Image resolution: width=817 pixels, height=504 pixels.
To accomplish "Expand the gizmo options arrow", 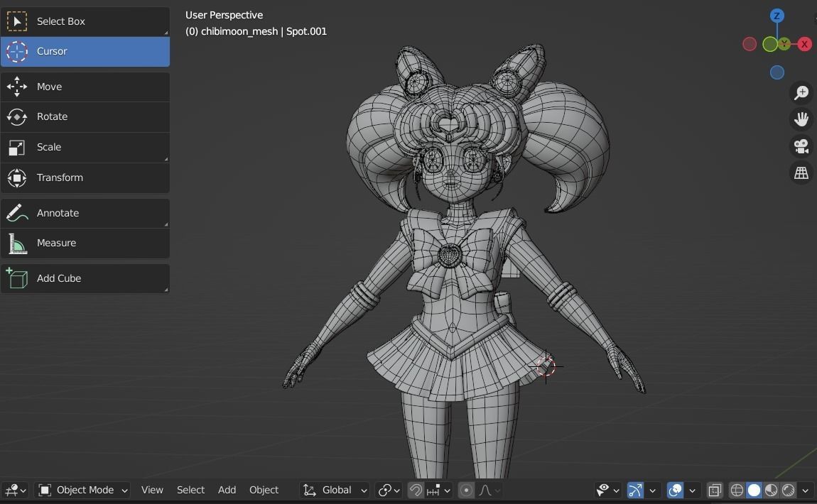I will click(x=652, y=490).
